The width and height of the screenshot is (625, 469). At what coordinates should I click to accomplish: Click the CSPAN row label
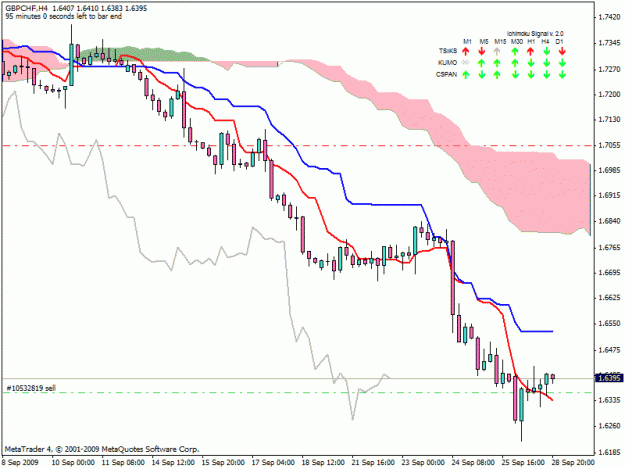(x=446, y=75)
